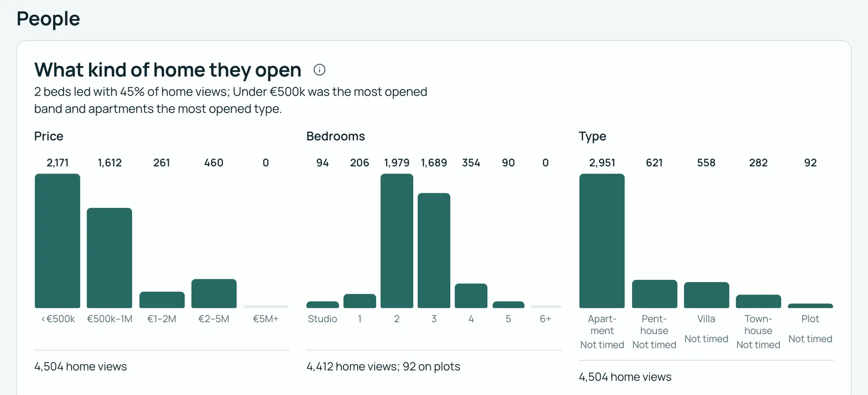Select the 5 bedrooms bar
Image resolution: width=868 pixels, height=395 pixels.
click(508, 305)
